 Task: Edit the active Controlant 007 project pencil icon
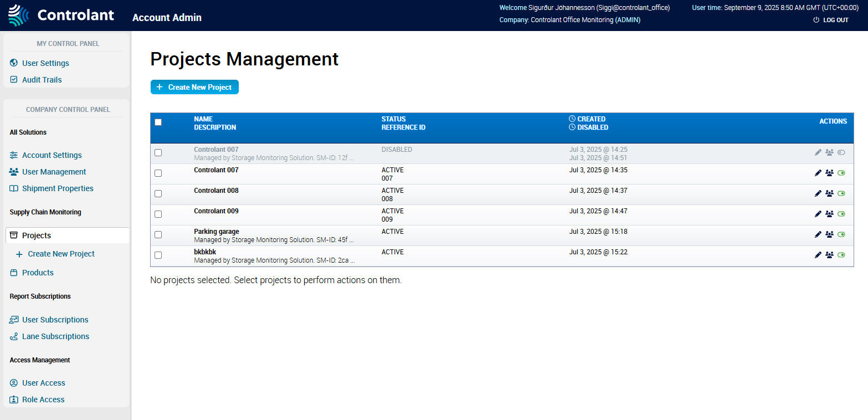pos(818,173)
